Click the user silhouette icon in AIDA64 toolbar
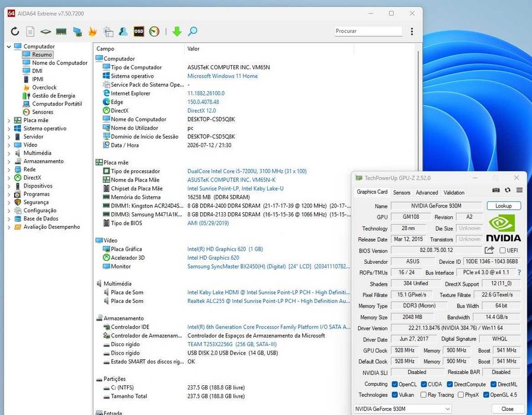This screenshot has width=532, height=415. click(123, 31)
